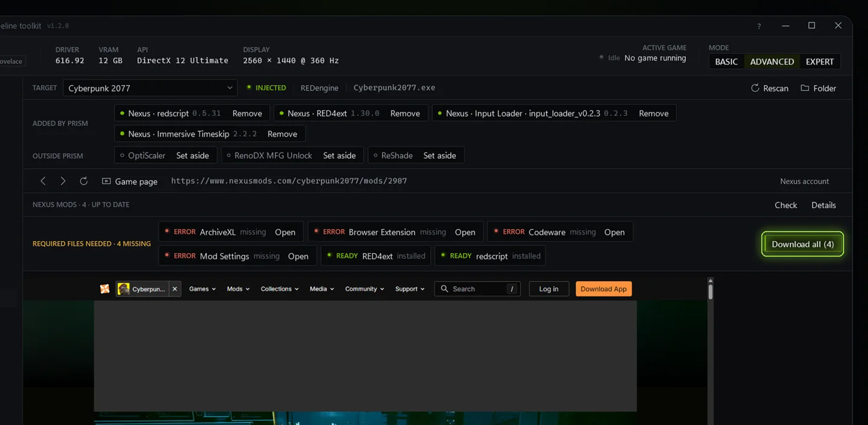Image resolution: width=868 pixels, height=425 pixels.
Task: Open missing Codeware requirement
Action: [614, 232]
